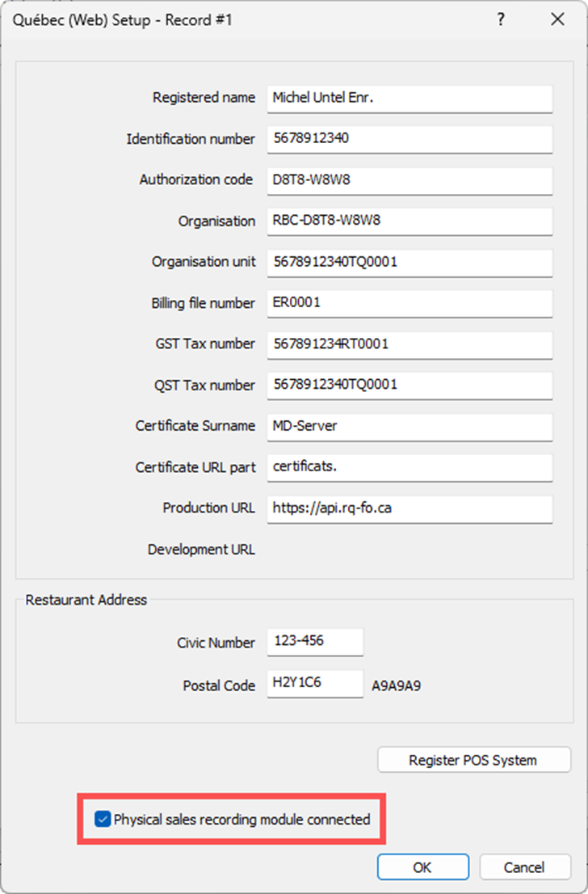
Task: Uncheck Physical sales recording module connected
Action: click(x=103, y=820)
